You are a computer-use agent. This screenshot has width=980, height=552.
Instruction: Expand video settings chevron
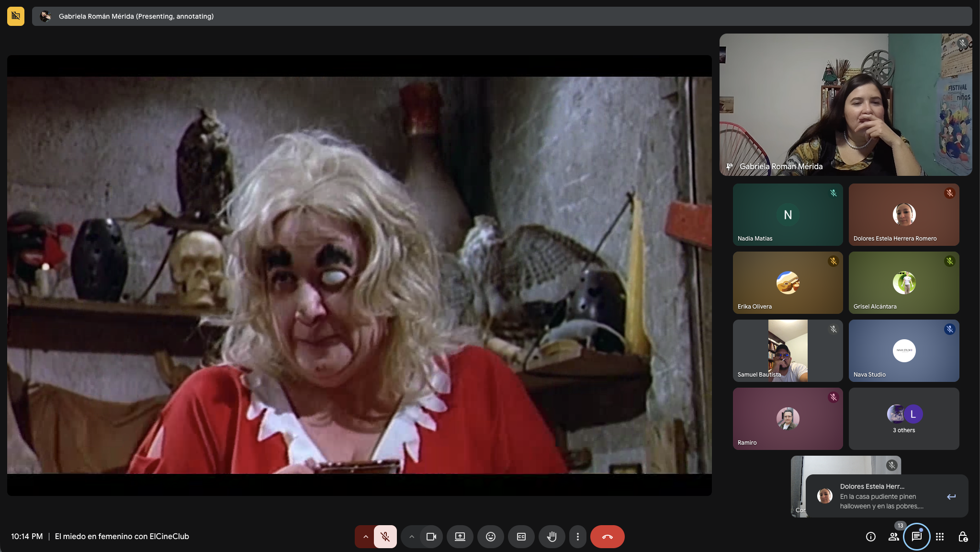pos(411,537)
